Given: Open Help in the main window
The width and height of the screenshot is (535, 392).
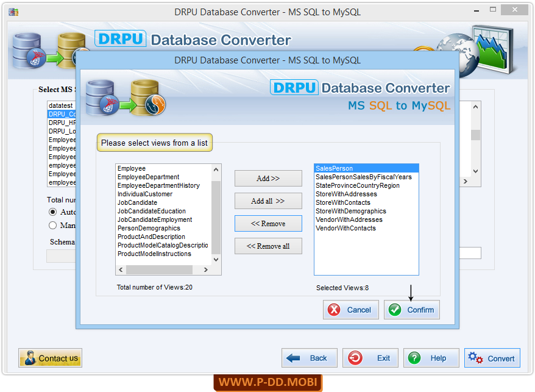Looking at the screenshot, I should tap(431, 358).
